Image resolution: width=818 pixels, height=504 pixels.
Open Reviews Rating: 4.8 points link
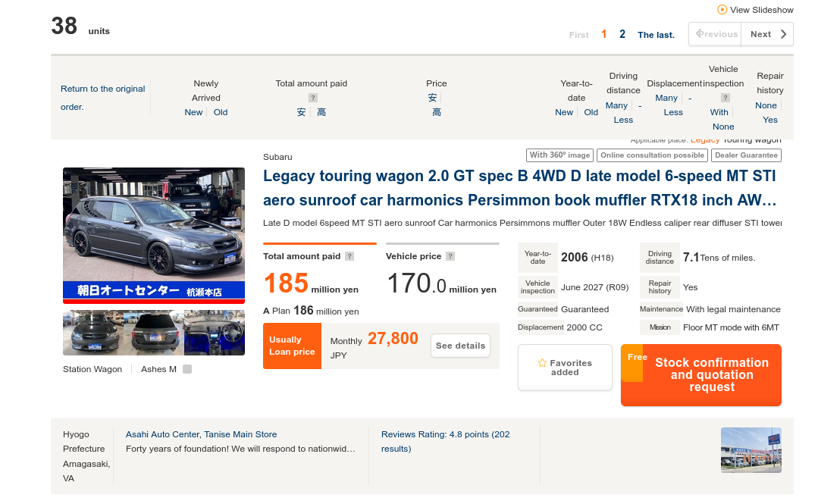(x=446, y=441)
